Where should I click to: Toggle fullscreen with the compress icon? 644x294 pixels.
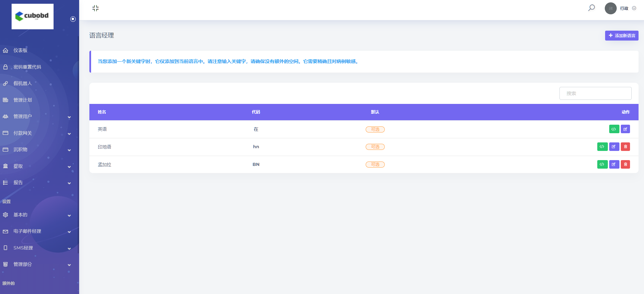coord(96,8)
